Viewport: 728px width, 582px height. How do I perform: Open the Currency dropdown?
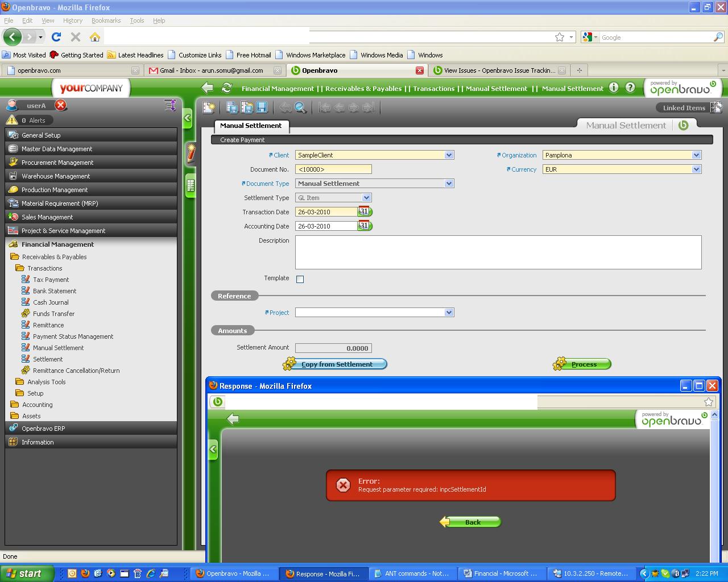(696, 169)
